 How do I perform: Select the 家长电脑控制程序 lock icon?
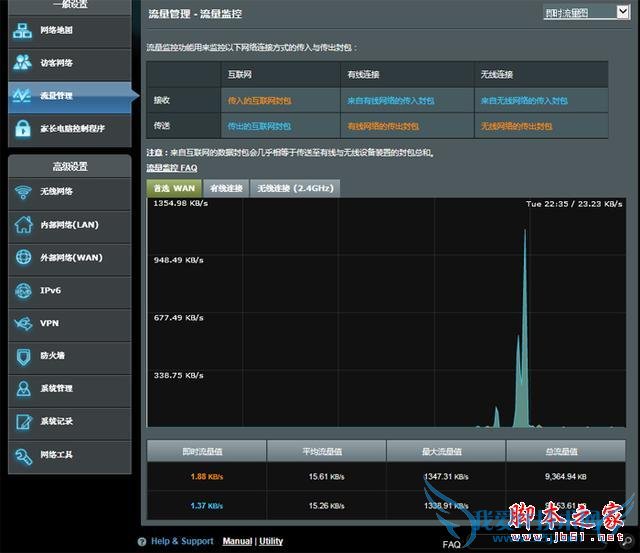coord(23,128)
